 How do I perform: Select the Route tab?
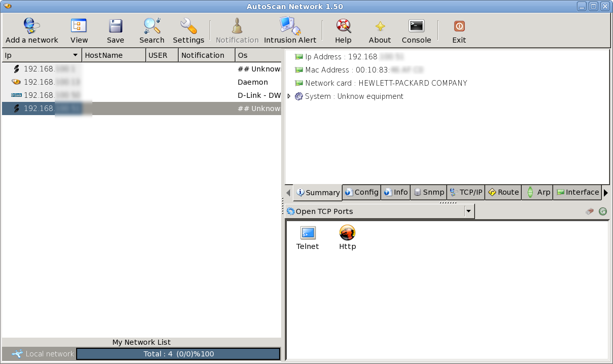click(503, 192)
